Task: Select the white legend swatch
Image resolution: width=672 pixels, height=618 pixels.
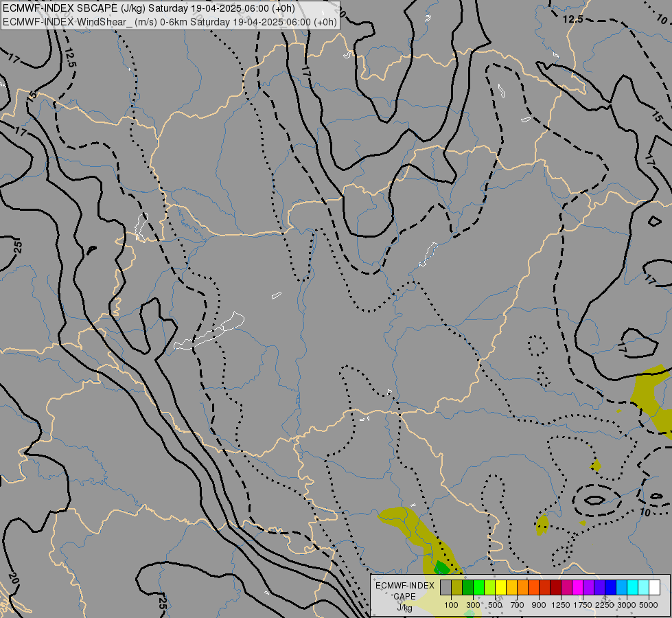Action: [x=655, y=587]
